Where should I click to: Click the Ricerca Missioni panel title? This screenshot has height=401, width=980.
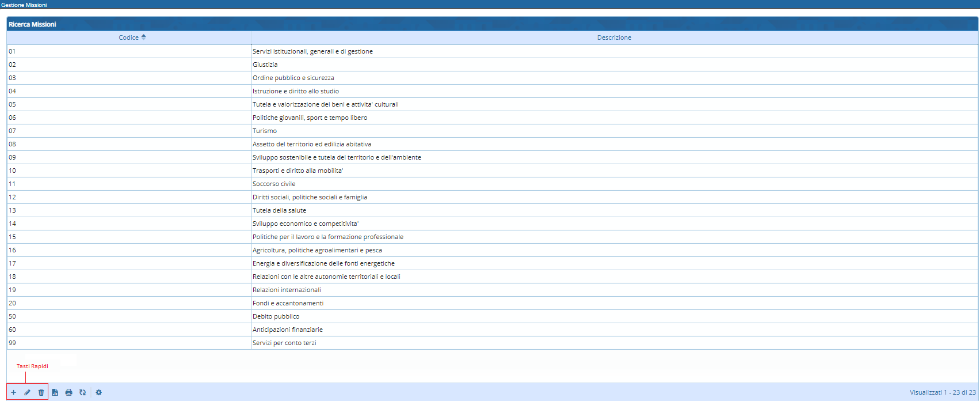tap(32, 24)
